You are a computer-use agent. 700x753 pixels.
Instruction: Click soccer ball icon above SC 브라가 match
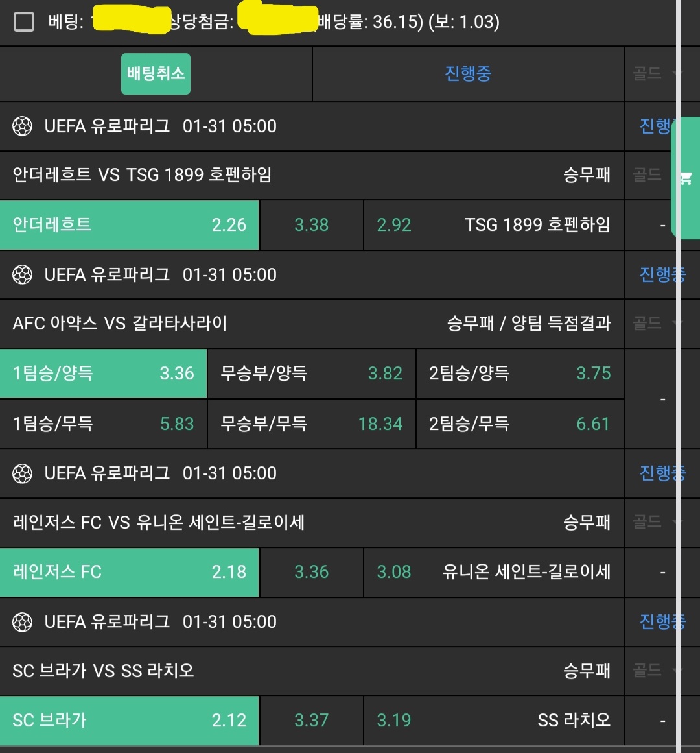click(x=22, y=622)
